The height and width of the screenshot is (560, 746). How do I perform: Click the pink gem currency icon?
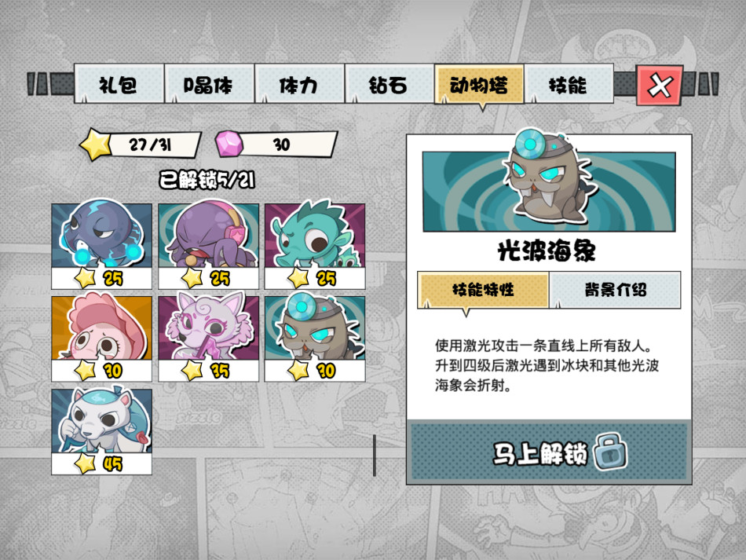pos(229,145)
